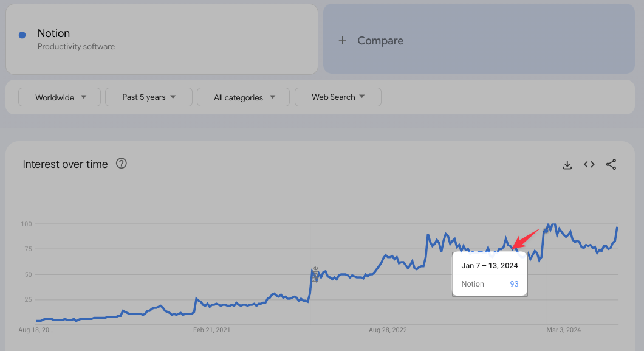Switch focus to the Compare panel

(x=479, y=39)
